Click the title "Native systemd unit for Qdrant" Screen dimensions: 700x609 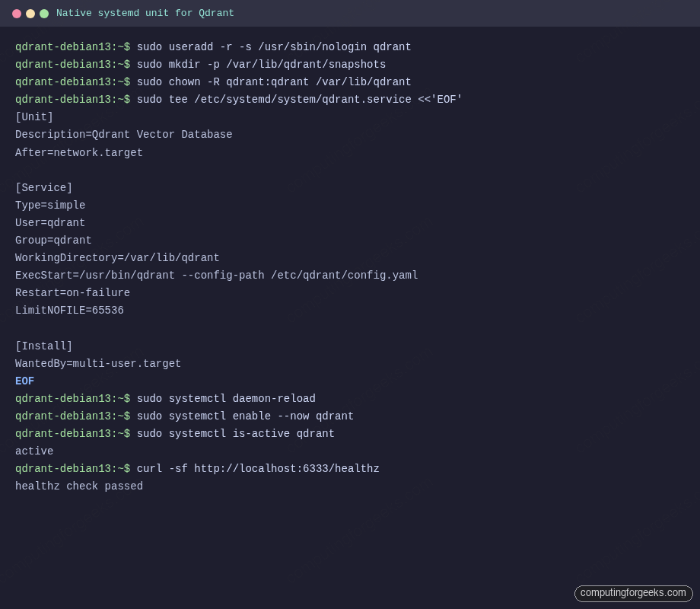coord(145,13)
